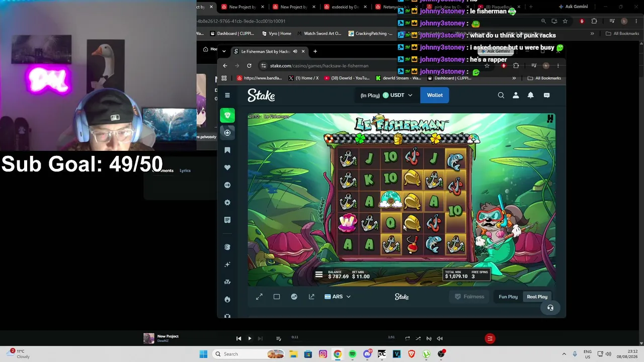The image size is (644, 362).
Task: Mute the Le Fisherman tab audio
Action: pos(295,51)
